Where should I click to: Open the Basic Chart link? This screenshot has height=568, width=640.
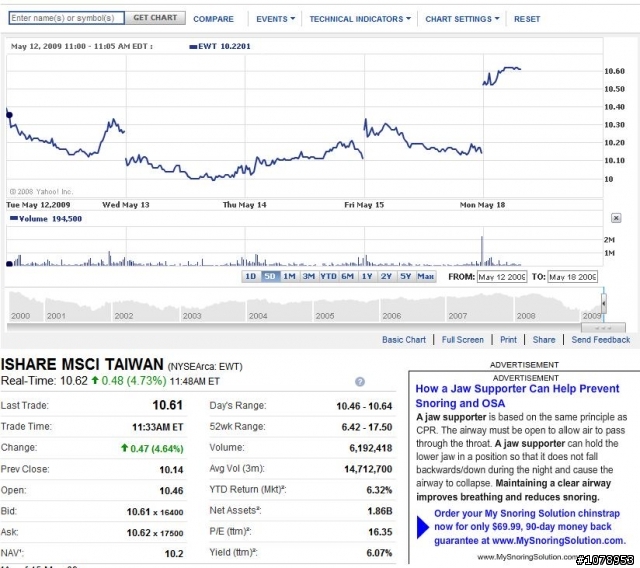point(404,339)
